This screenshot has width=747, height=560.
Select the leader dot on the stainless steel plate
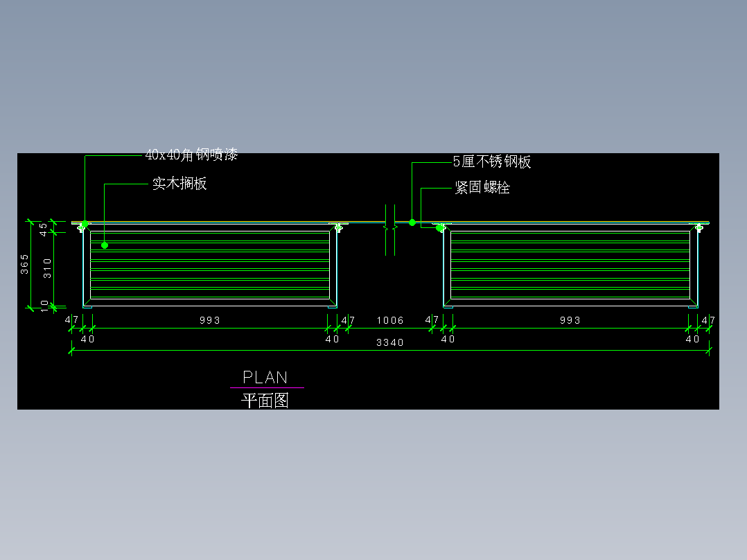click(412, 222)
